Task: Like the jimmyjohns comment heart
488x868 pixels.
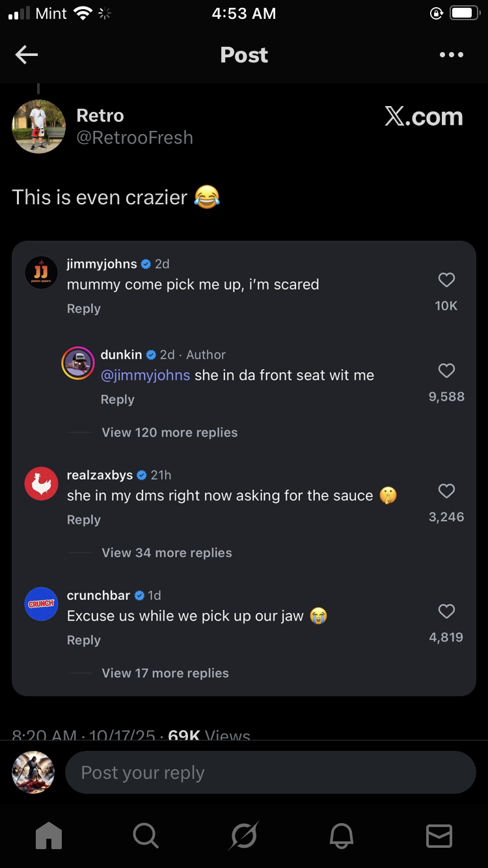Action: [446, 280]
